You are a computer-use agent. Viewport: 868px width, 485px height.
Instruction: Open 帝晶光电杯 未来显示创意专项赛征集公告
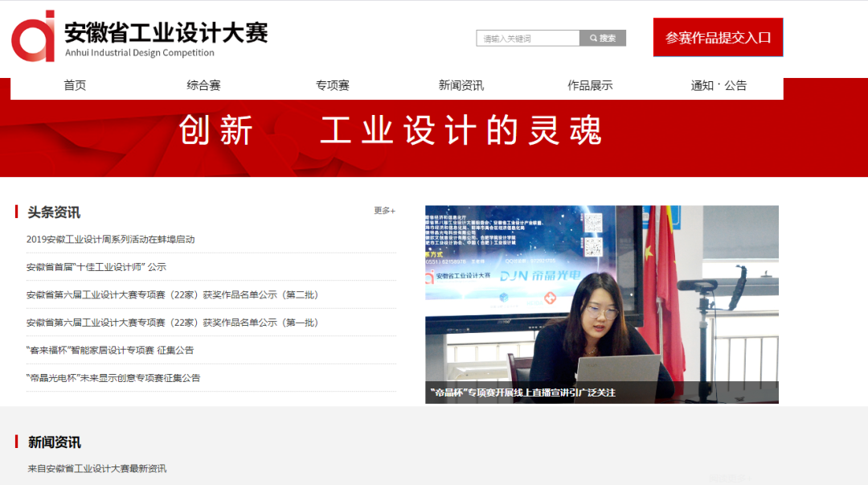point(113,378)
